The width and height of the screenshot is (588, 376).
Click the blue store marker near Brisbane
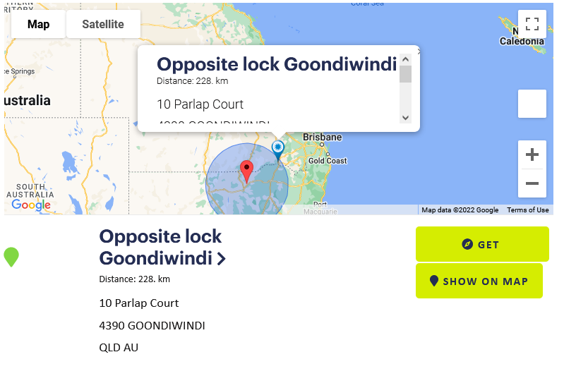click(277, 148)
